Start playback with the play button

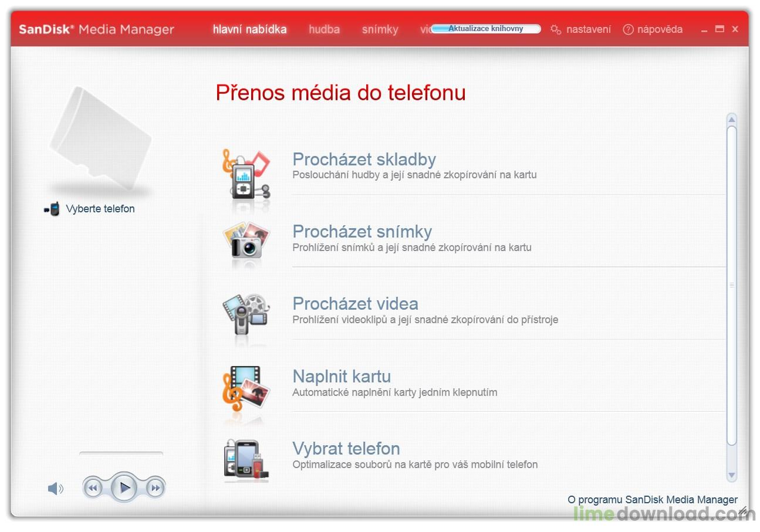pos(124,487)
